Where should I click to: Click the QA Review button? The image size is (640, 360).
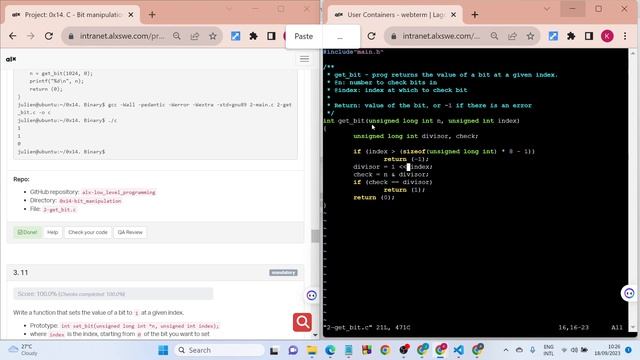[x=130, y=232]
